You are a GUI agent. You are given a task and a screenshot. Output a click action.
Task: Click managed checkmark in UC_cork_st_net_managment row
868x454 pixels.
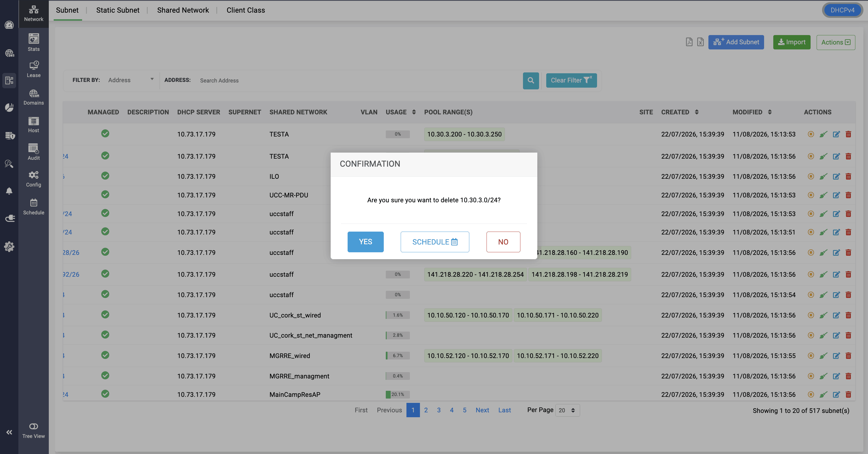click(105, 334)
